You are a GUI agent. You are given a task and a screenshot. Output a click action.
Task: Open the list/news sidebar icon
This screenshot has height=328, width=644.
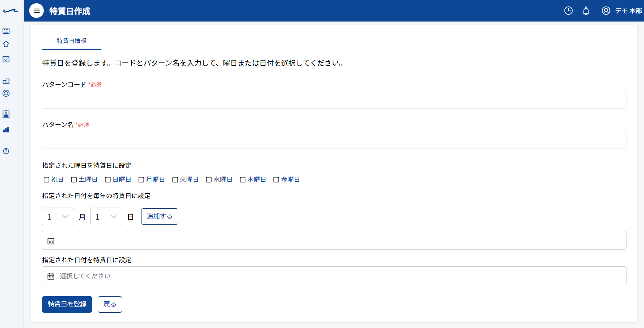(6, 31)
